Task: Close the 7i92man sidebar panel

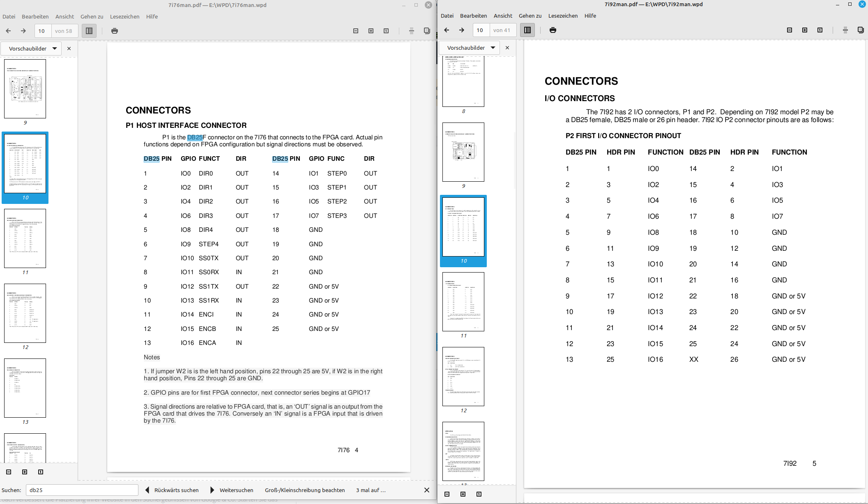Action: 507,48
